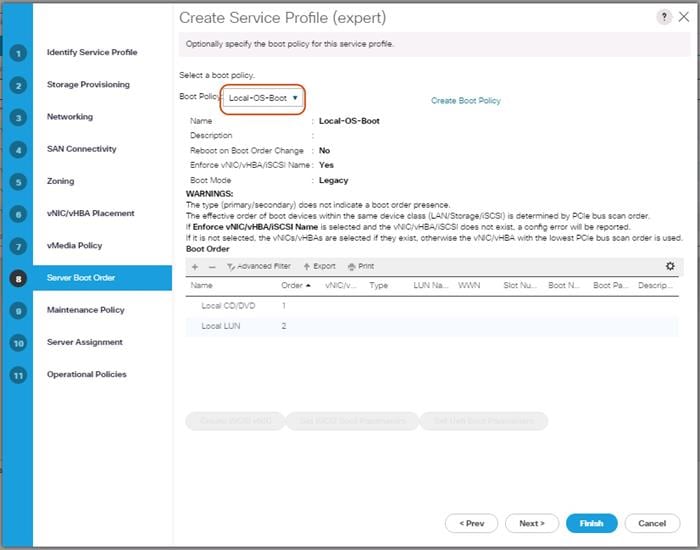Click the plus add icon in Boot Order toolbar
The image size is (700, 550).
click(195, 266)
